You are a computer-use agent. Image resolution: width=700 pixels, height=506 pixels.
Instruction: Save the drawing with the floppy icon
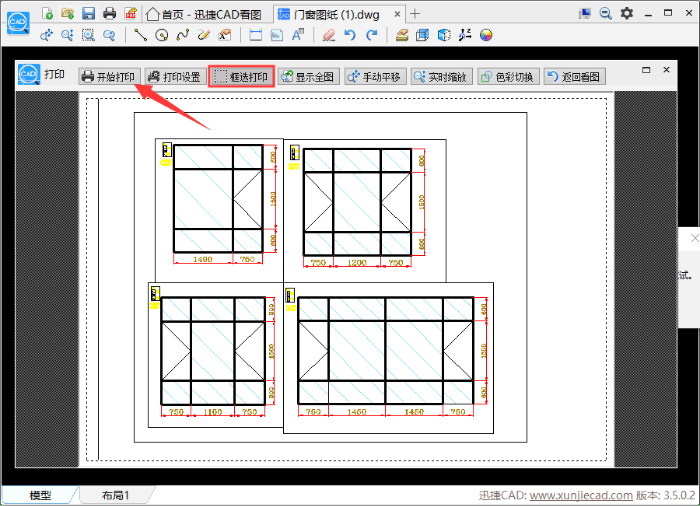point(88,13)
